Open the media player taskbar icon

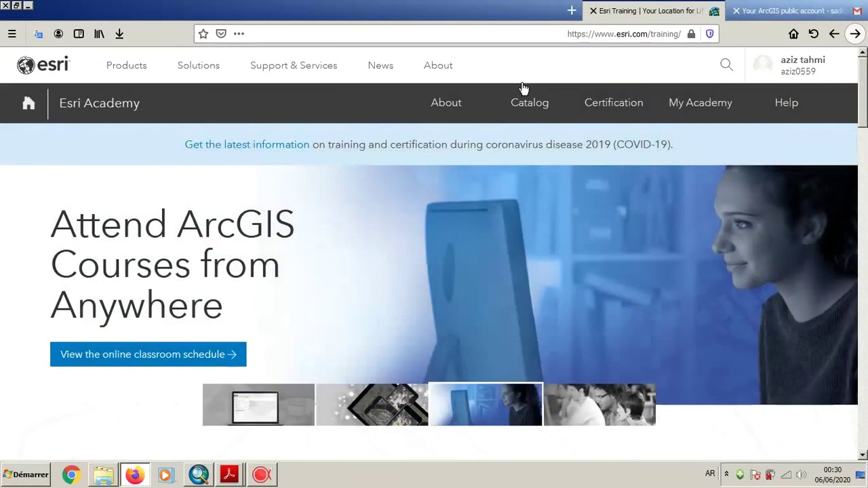166,475
